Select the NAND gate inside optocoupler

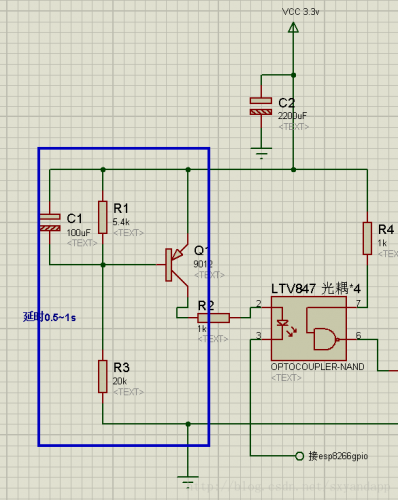pos(326,339)
